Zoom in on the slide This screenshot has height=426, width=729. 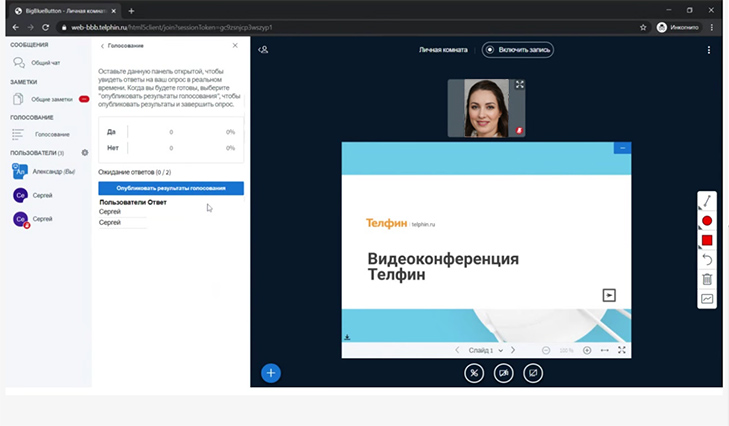coord(587,350)
